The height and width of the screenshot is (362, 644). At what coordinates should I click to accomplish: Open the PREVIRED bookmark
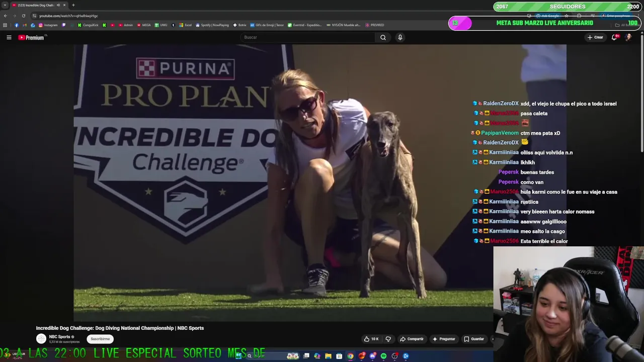[x=375, y=25]
